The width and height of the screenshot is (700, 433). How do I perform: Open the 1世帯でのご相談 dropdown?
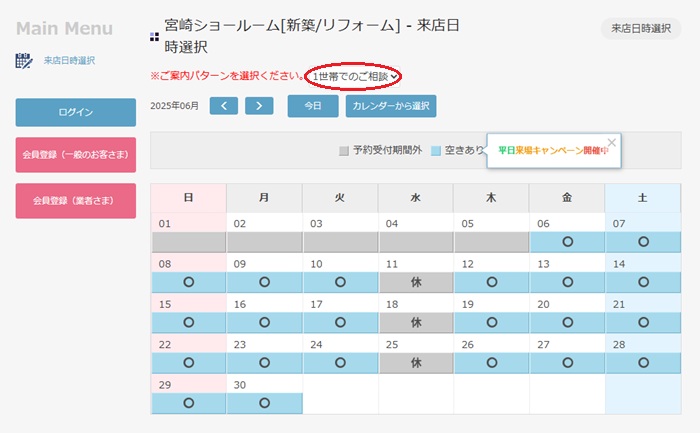pos(355,77)
